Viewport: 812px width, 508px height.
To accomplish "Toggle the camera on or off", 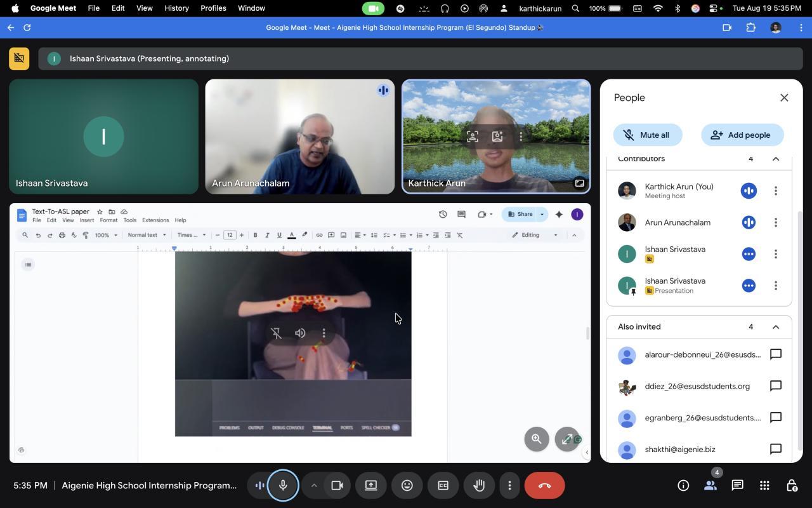I will coord(337,486).
